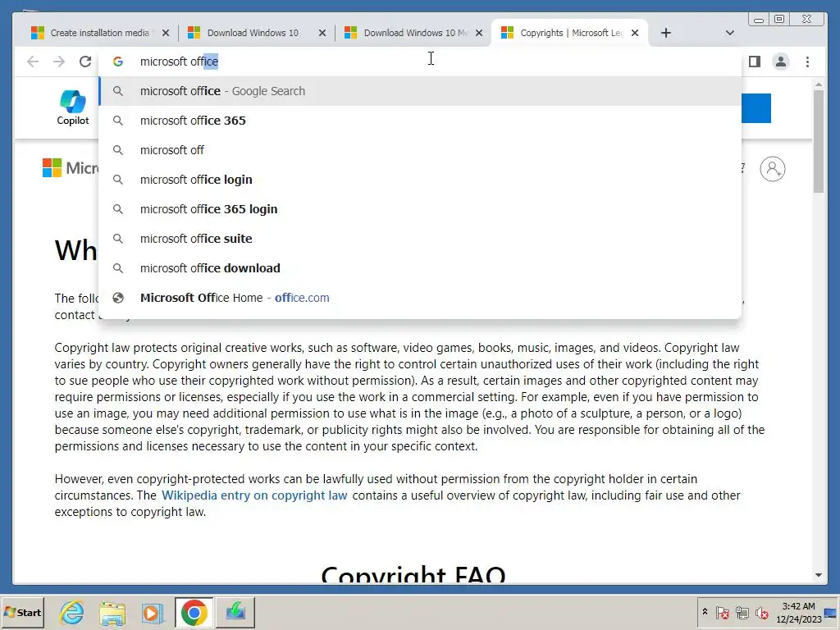Click the browser forward arrow
This screenshot has width=840, height=630.
point(59,62)
